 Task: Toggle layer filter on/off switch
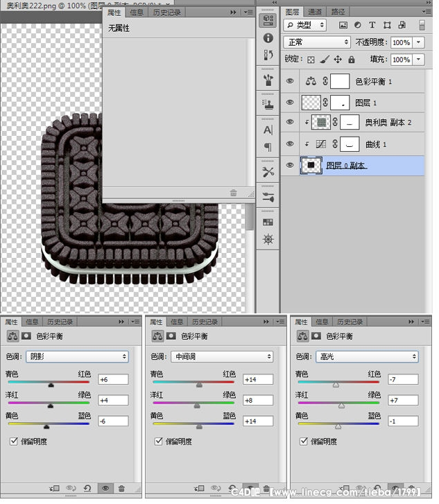click(x=422, y=25)
